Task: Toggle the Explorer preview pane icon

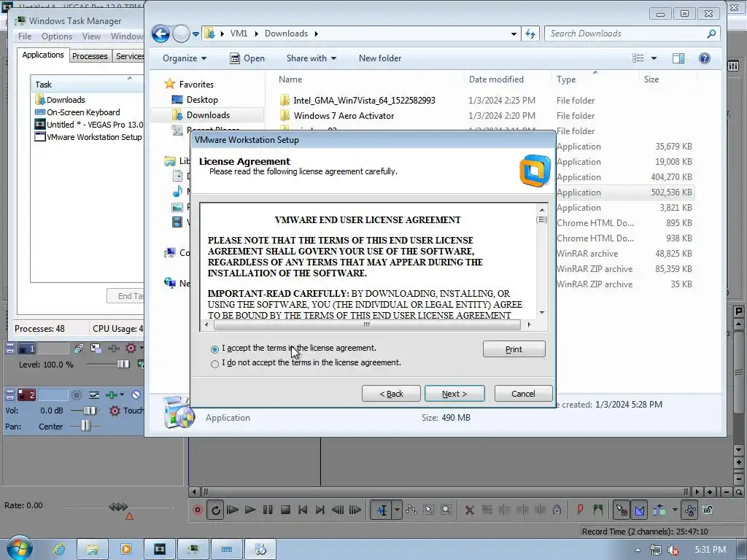Action: click(678, 58)
